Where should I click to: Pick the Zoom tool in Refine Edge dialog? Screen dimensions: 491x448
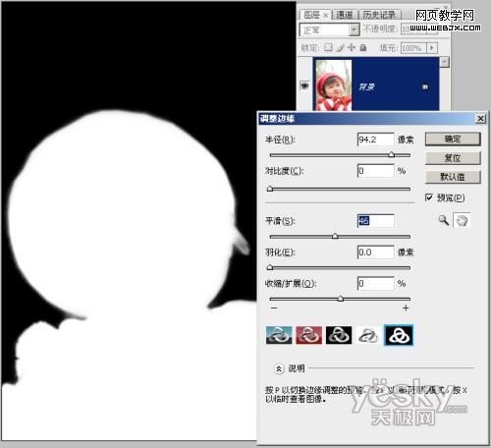tap(444, 220)
